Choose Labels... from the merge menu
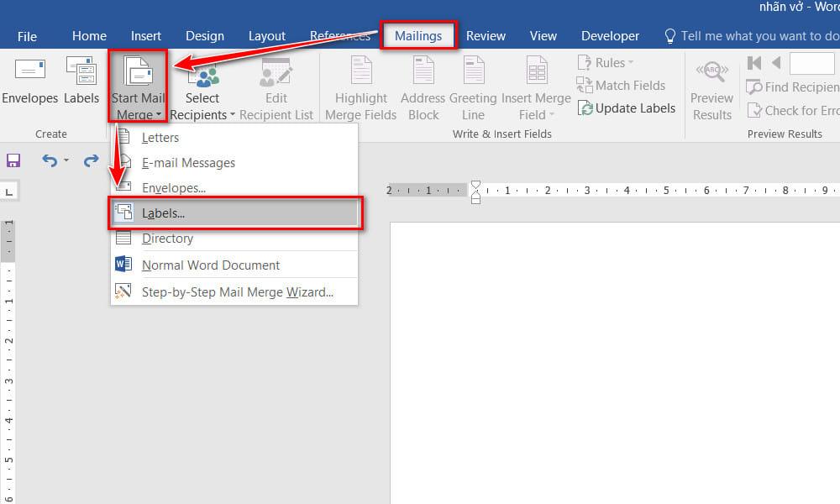 (234, 213)
